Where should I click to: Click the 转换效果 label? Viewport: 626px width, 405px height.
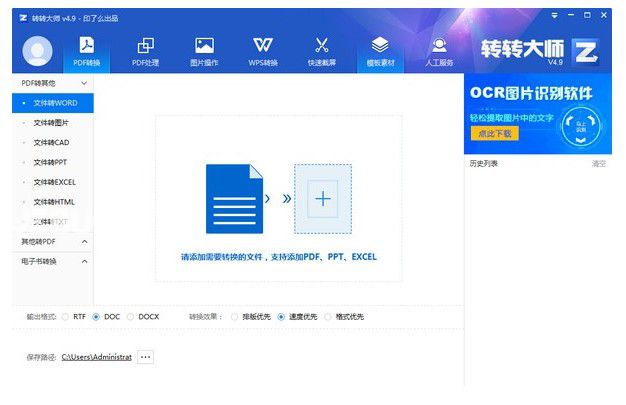(206, 317)
